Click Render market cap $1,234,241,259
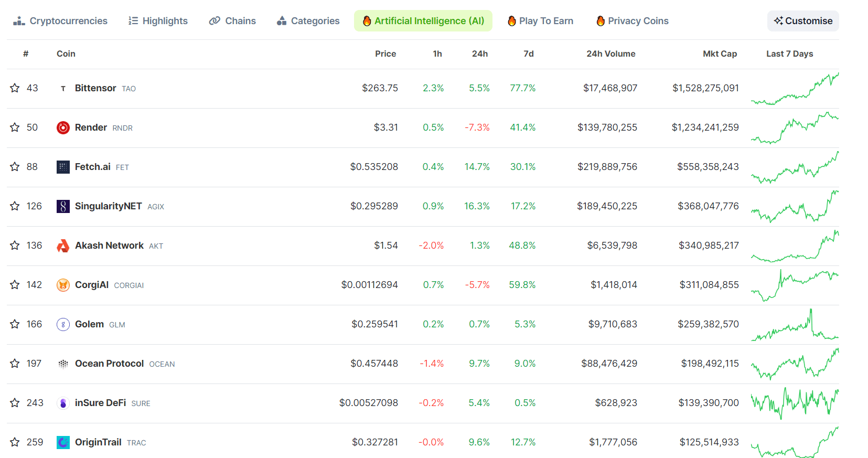The image size is (868, 458). (705, 127)
